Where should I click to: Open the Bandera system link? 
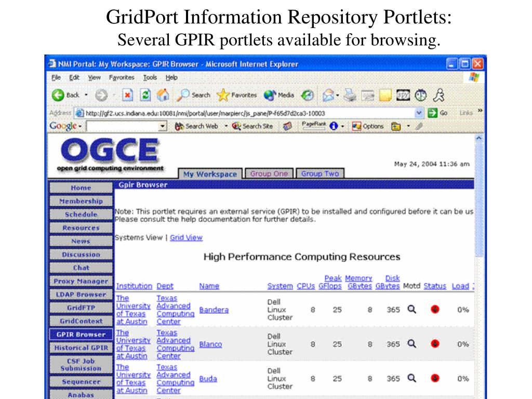(214, 310)
